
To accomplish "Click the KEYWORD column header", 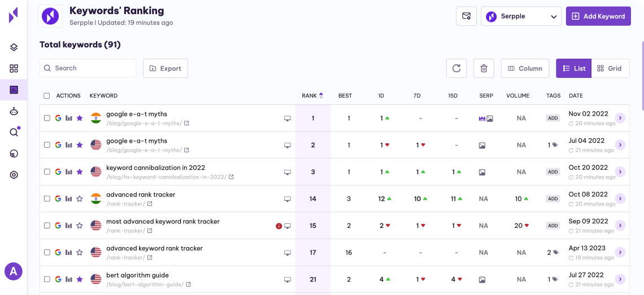I will 103,95.
